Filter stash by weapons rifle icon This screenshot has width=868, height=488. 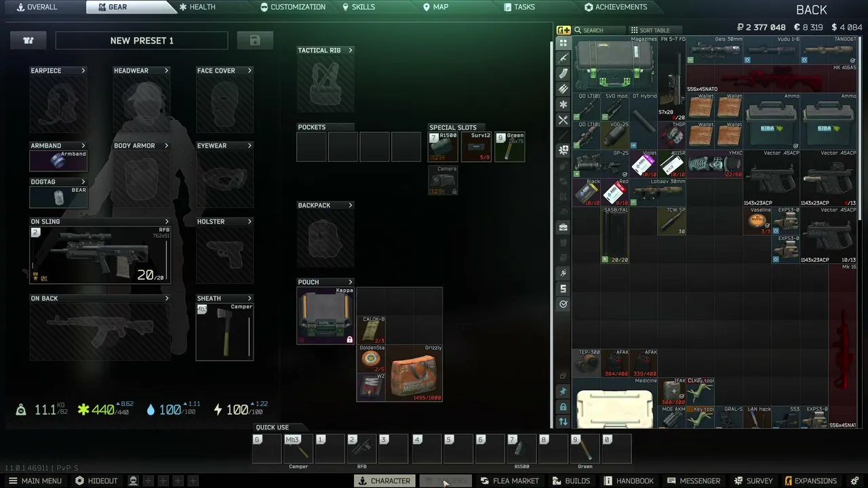click(x=563, y=58)
